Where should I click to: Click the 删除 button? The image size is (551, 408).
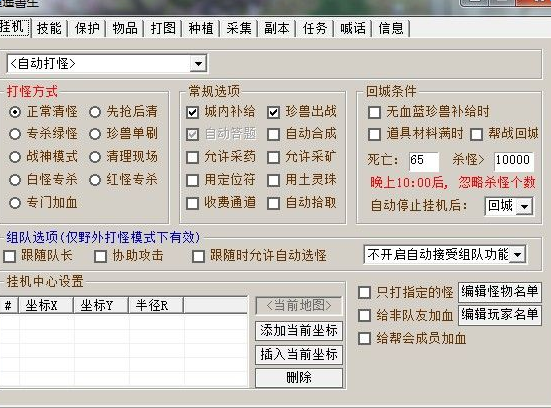pyautogui.click(x=299, y=378)
